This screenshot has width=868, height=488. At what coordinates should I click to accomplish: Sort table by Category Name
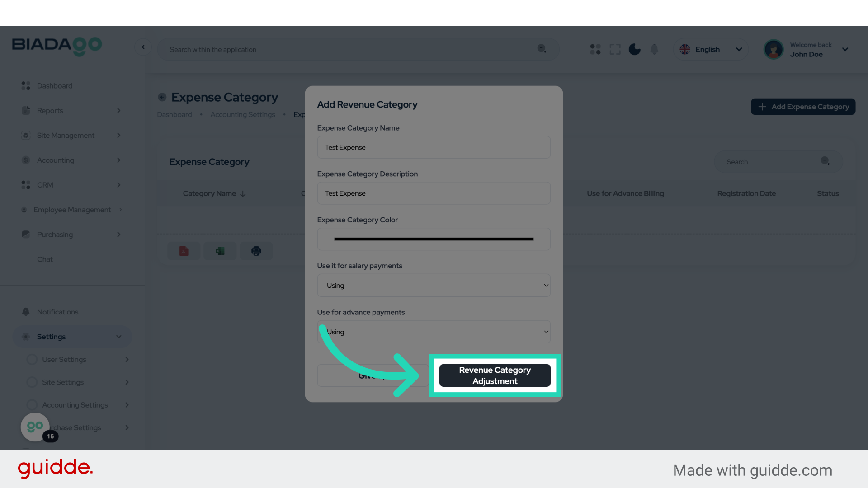click(x=213, y=193)
